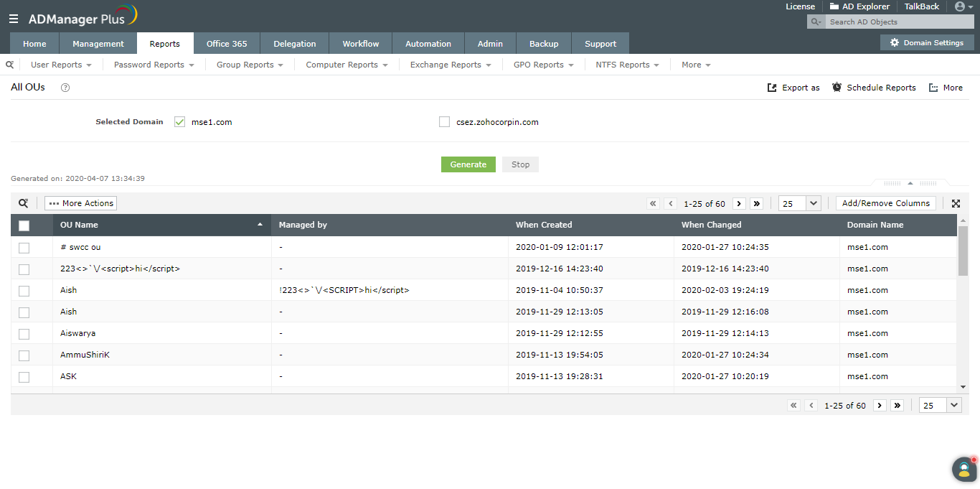Open the hamburger main menu

[14, 19]
